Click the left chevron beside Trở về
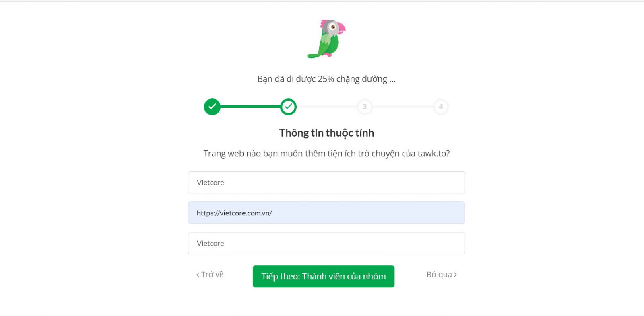 pyautogui.click(x=198, y=275)
